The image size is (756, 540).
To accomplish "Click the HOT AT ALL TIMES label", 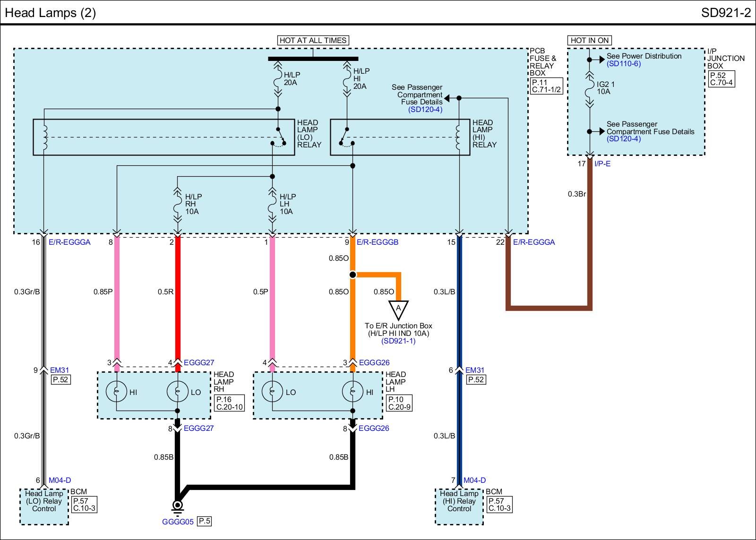I will pyautogui.click(x=313, y=40).
